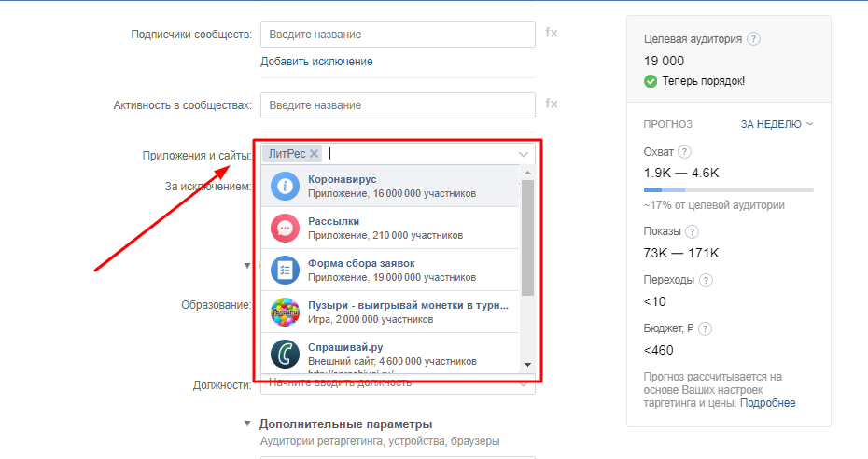Click the Теперь порядок! status text

click(703, 81)
